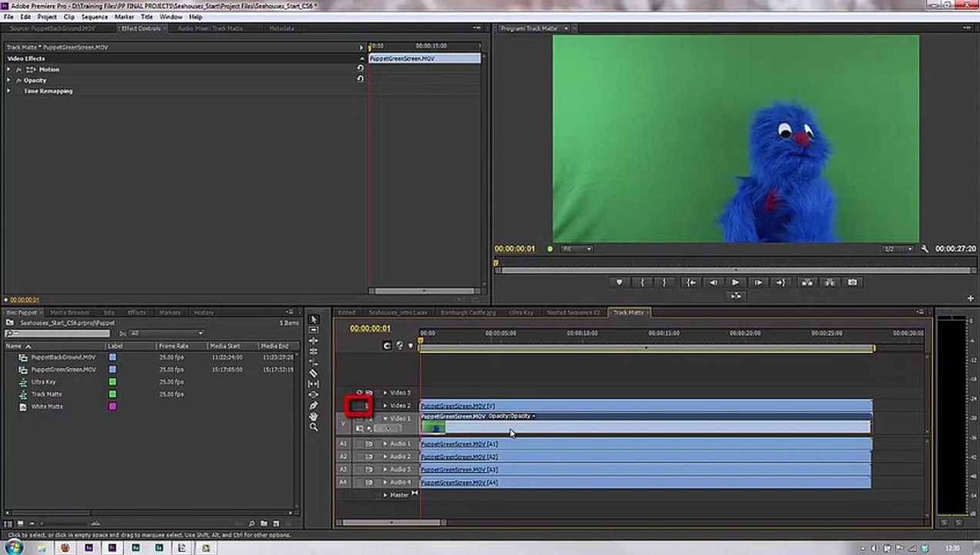This screenshot has width=980, height=555.
Task: Click the Export Frame camera button
Action: tap(852, 282)
